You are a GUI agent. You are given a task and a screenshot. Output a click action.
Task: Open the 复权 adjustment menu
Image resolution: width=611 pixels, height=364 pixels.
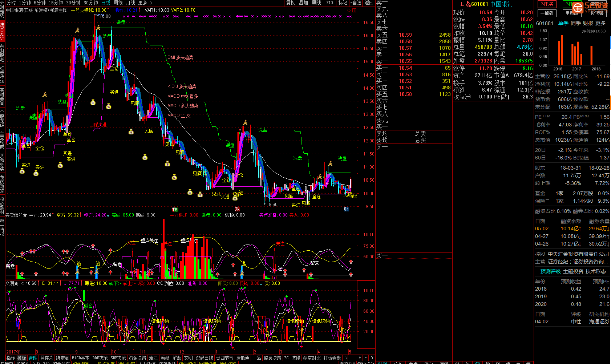tap(290, 3)
